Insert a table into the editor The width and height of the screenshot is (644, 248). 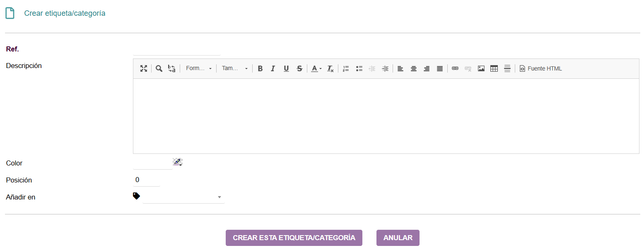[x=494, y=68]
